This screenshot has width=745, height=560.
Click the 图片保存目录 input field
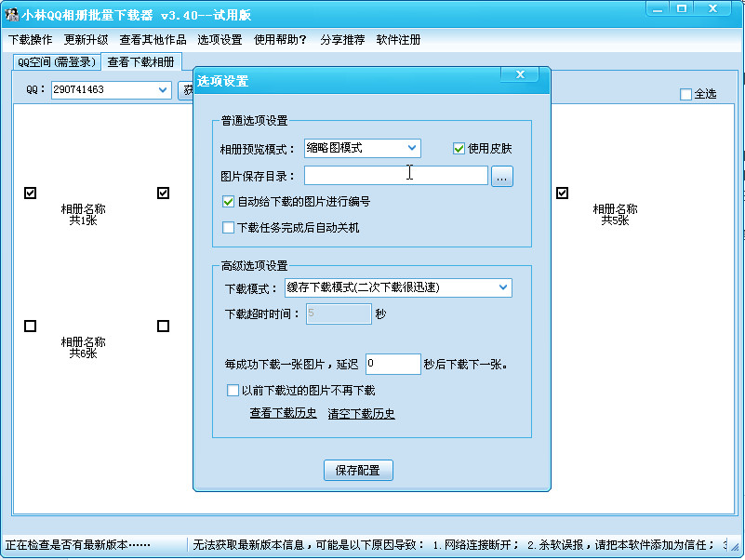[x=395, y=175]
